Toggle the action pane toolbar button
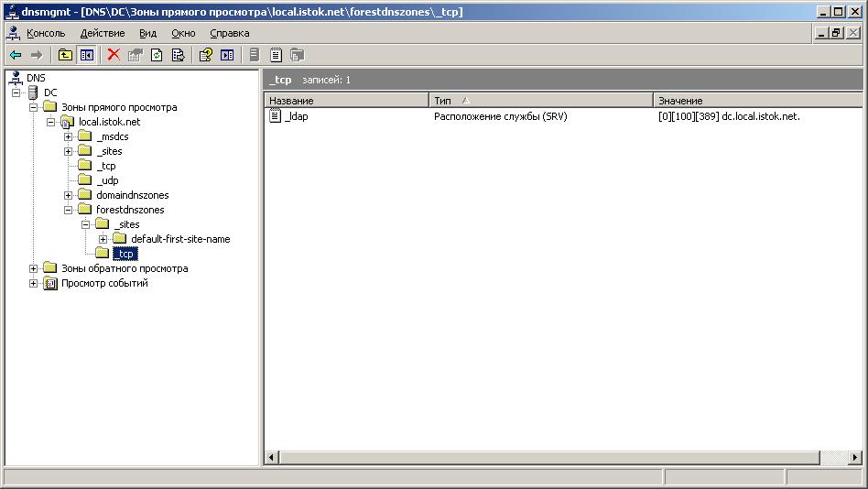This screenshot has width=868, height=489. click(227, 55)
